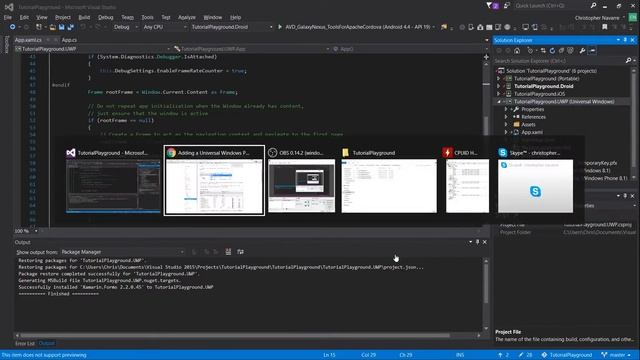Toggle word wrap in Output window
Screen dimensions: 640x360
(x=240, y=252)
